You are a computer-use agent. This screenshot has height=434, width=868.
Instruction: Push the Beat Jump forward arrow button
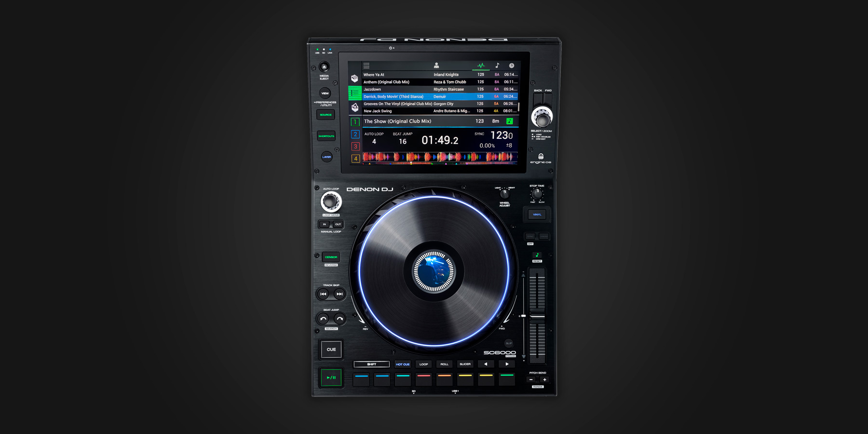tap(339, 318)
